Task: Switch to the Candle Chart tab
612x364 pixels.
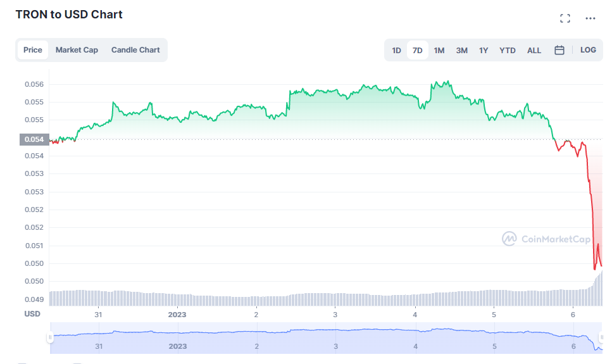Action: (135, 50)
